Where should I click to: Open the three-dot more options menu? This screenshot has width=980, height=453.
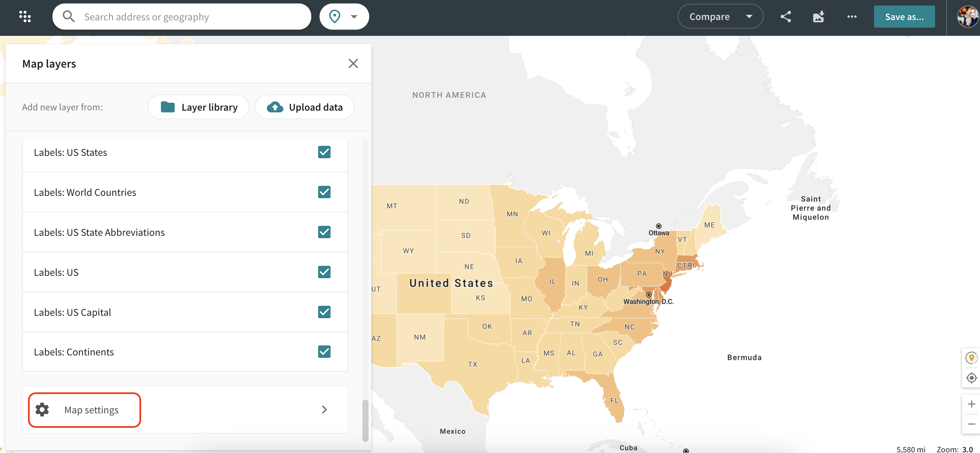[x=852, y=17]
